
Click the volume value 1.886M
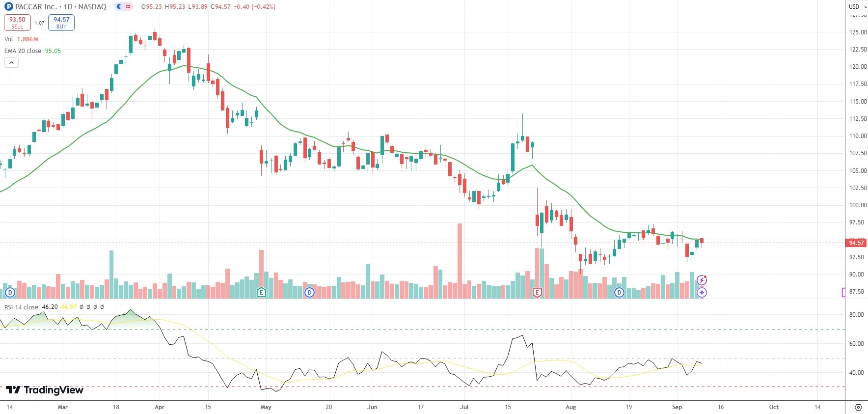click(27, 39)
